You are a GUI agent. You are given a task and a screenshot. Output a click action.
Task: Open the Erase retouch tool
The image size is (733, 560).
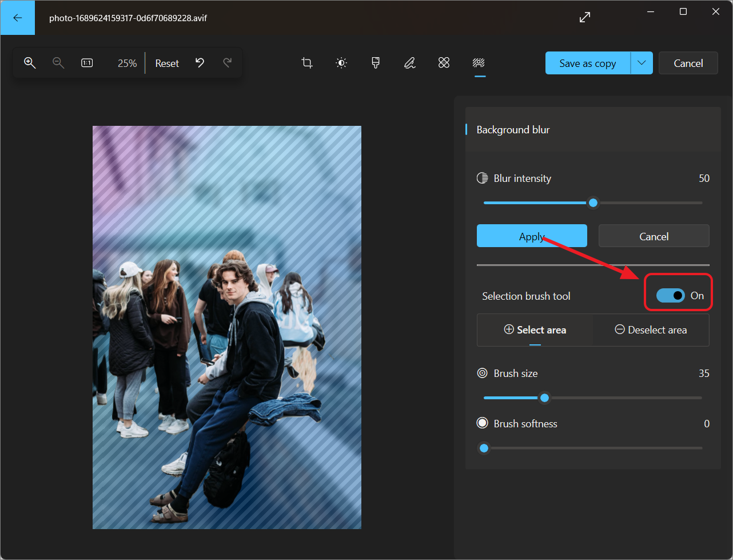point(444,63)
